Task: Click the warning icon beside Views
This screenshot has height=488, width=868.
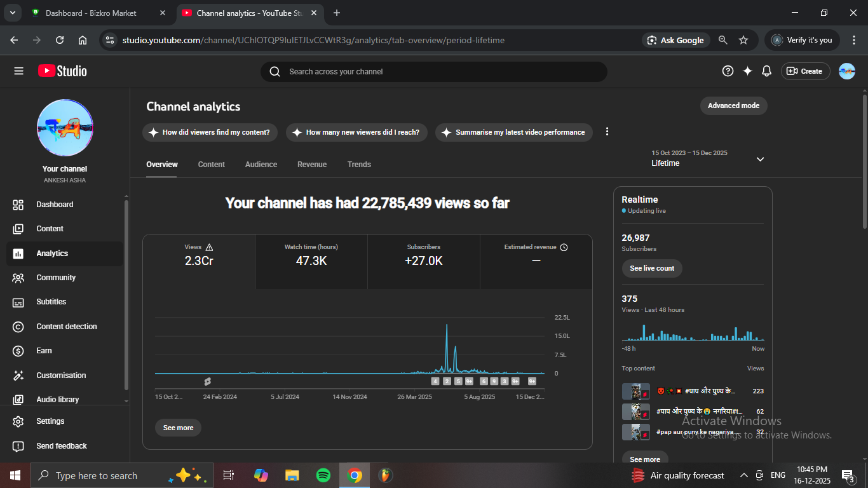Action: click(210, 247)
